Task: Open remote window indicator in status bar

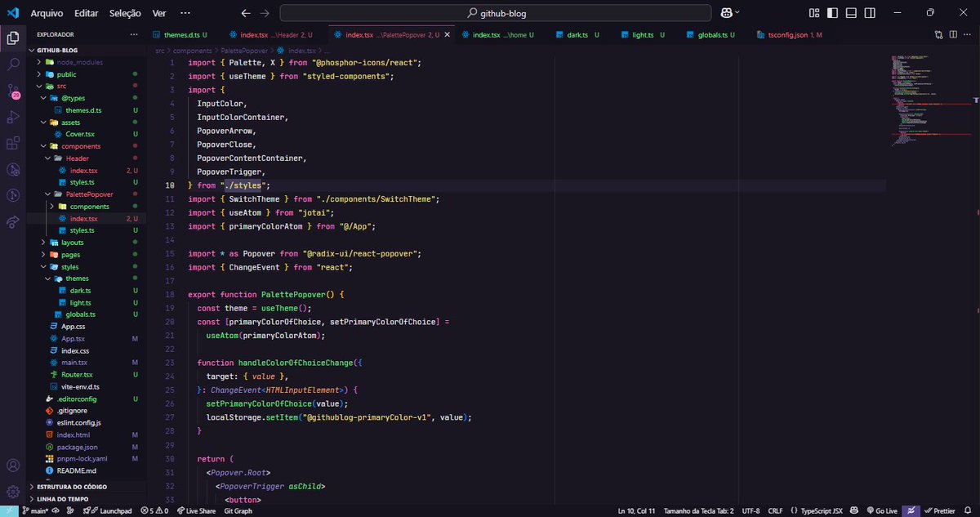Action: pos(10,510)
